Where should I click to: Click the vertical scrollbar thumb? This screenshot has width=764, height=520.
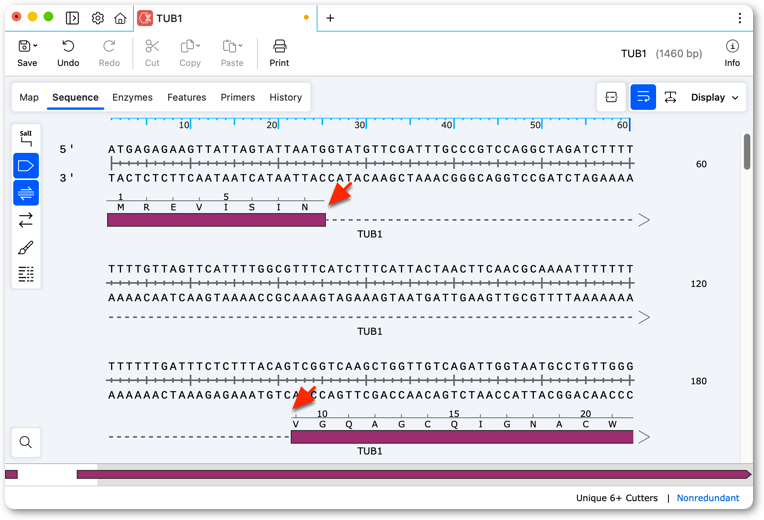coord(747,152)
